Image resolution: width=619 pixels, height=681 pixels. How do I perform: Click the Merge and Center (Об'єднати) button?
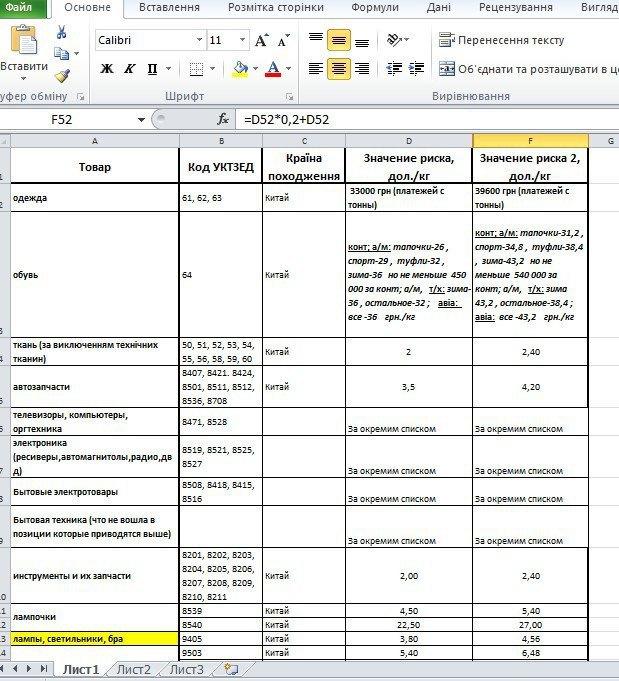click(x=525, y=69)
